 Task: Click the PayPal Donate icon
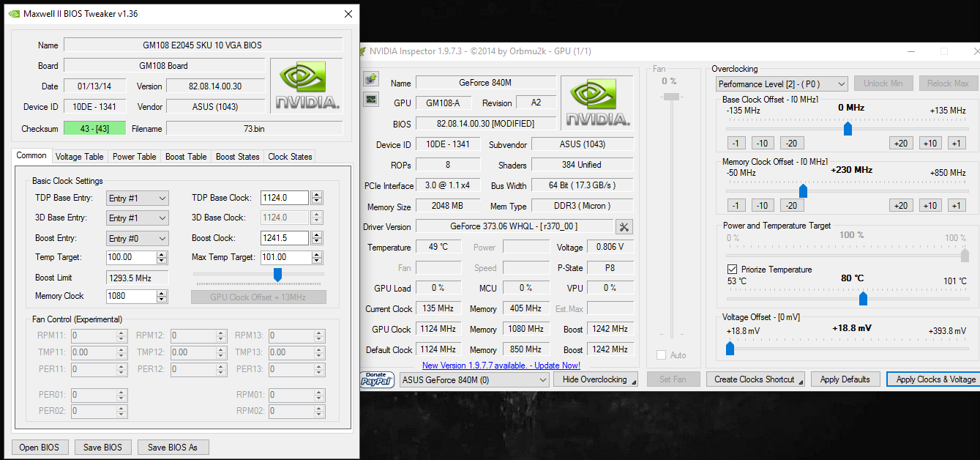pyautogui.click(x=378, y=379)
